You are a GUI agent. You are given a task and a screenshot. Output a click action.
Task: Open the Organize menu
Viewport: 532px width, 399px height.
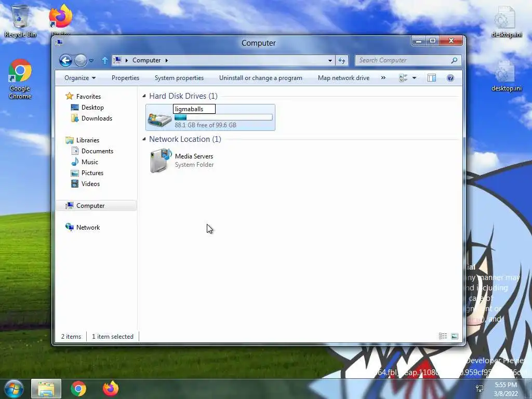pyautogui.click(x=79, y=78)
